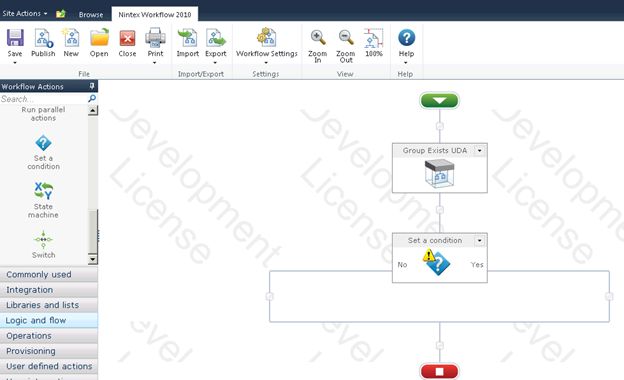Open the Integration category
The height and width of the screenshot is (380, 624).
pos(49,290)
